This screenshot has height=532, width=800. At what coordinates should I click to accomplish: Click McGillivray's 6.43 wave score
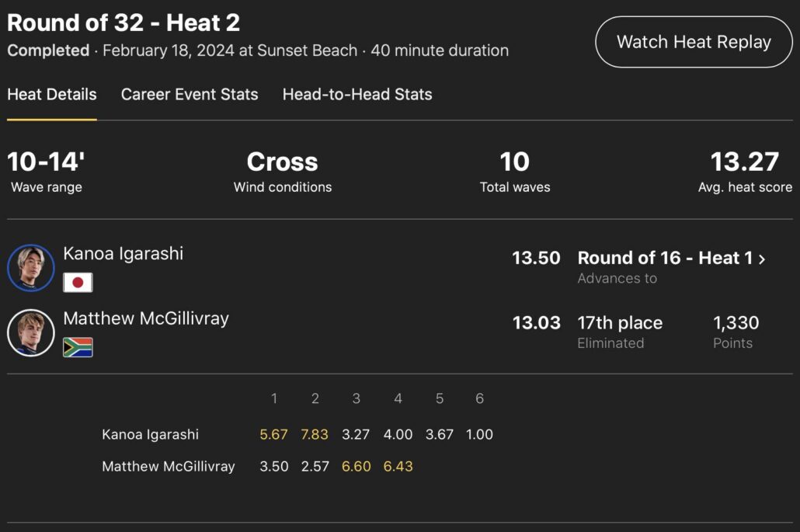coord(398,467)
